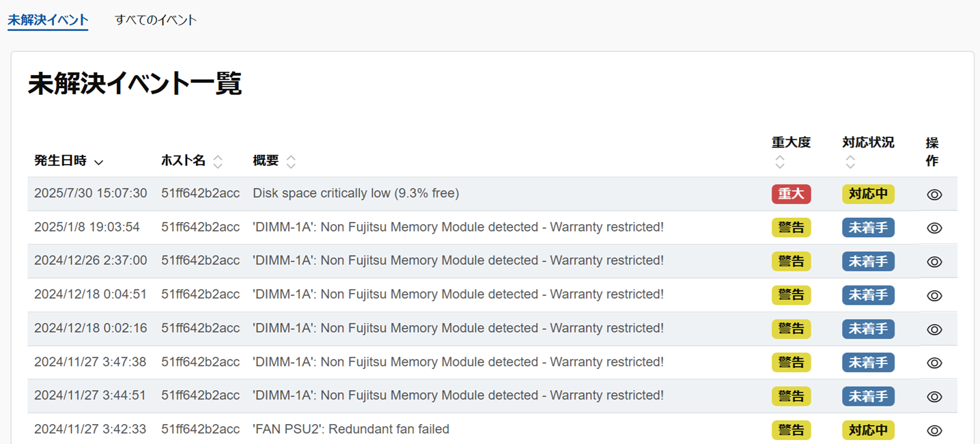Select the 未解決イベント tab
980x444 pixels.
48,20
